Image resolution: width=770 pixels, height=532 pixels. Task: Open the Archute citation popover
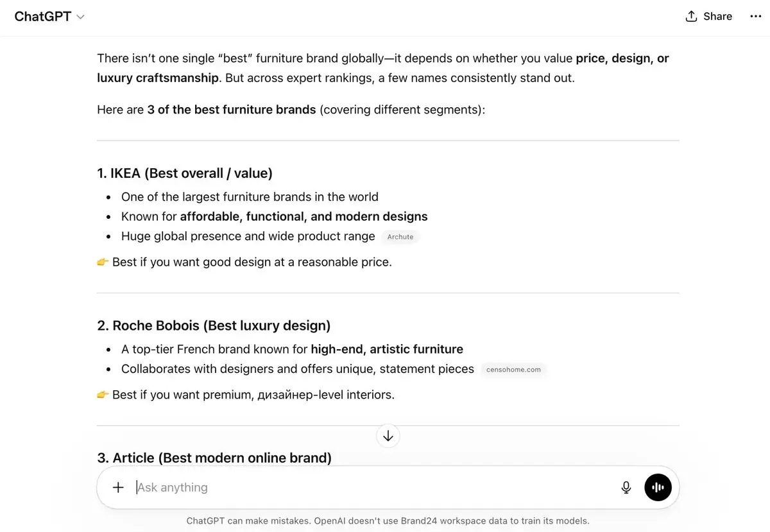[x=400, y=237]
